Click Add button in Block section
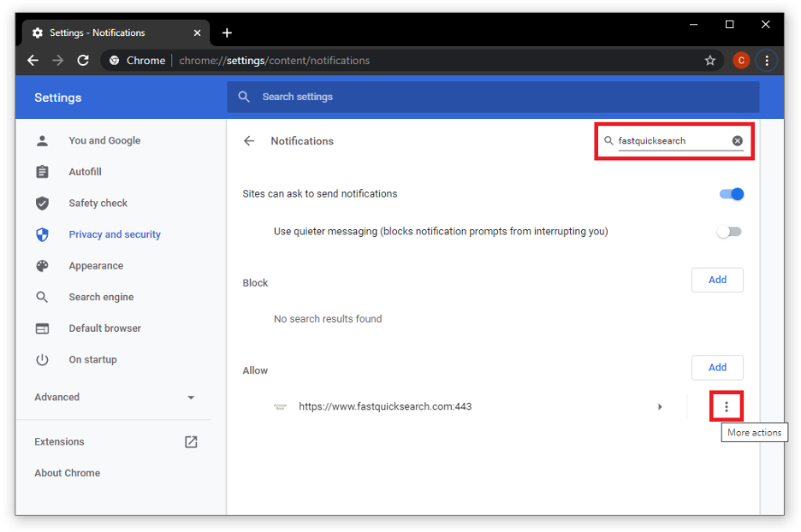The width and height of the screenshot is (801, 532). pos(717,280)
